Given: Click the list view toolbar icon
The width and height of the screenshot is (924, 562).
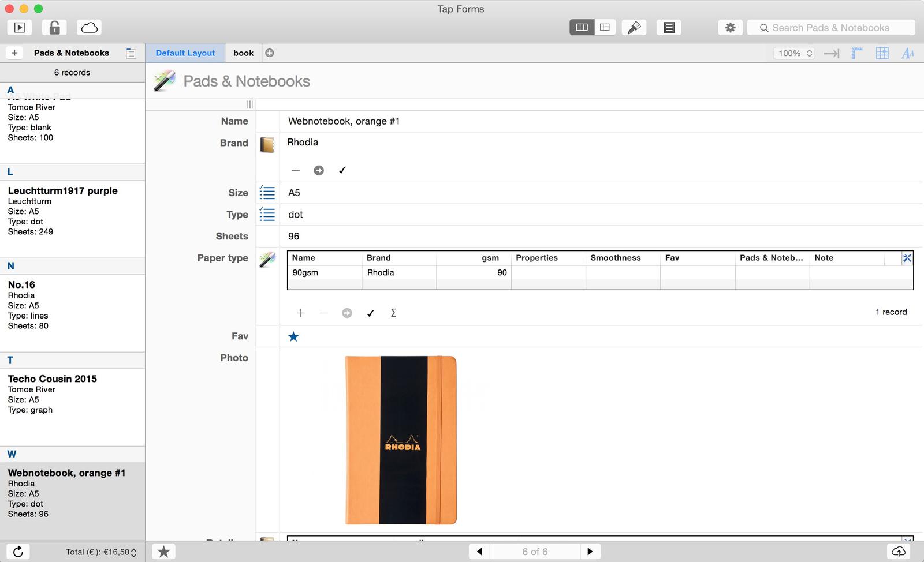Looking at the screenshot, I should pos(669,27).
